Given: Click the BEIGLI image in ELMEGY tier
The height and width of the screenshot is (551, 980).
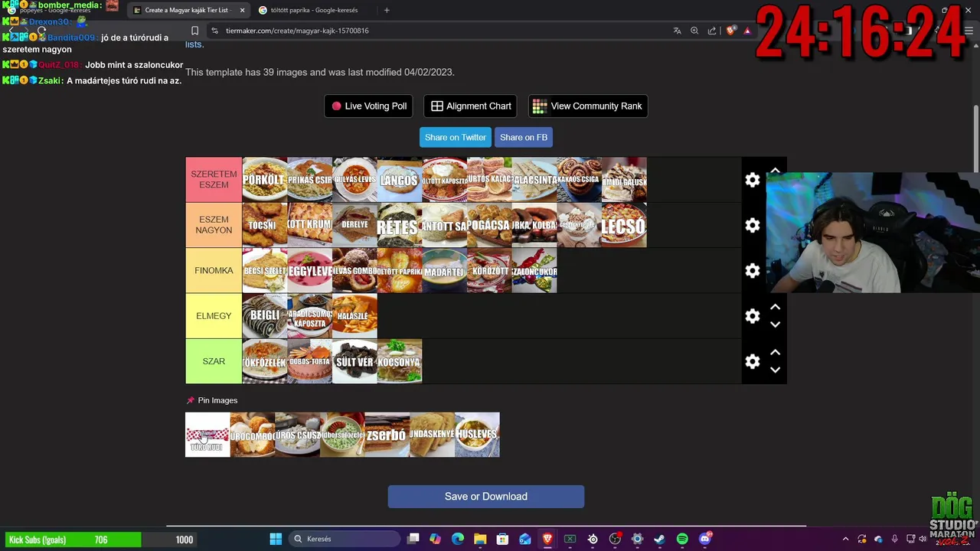Looking at the screenshot, I should coord(265,316).
